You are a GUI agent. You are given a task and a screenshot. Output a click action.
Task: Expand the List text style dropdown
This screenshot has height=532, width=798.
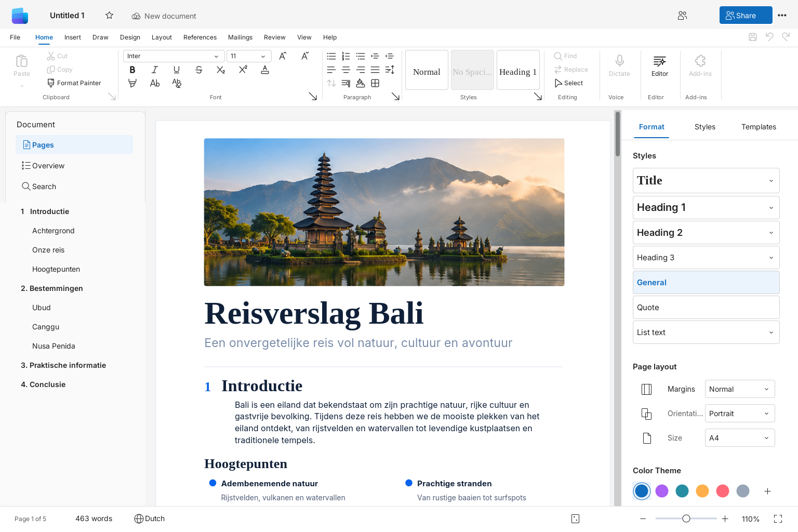point(771,332)
